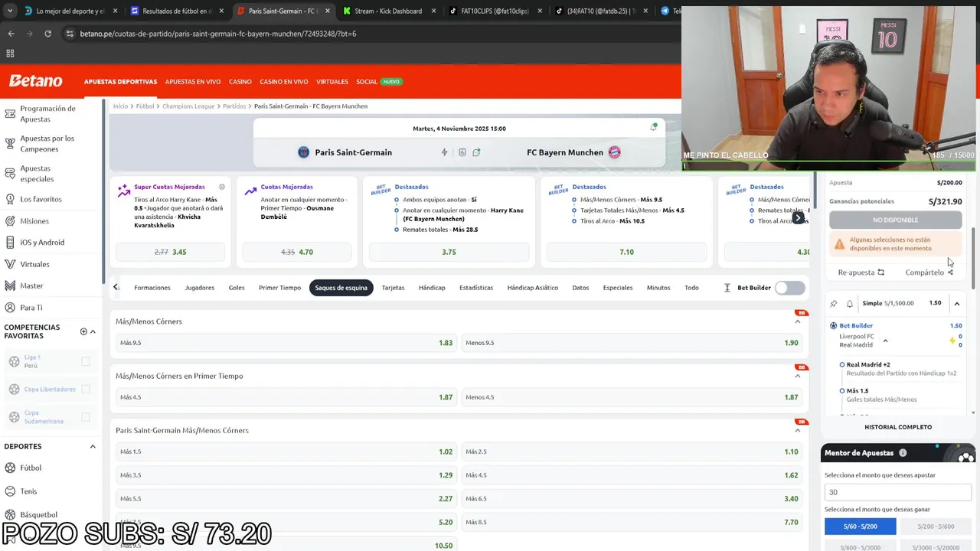
Task: Click Mentor de Apuestas info icon
Action: [903, 453]
